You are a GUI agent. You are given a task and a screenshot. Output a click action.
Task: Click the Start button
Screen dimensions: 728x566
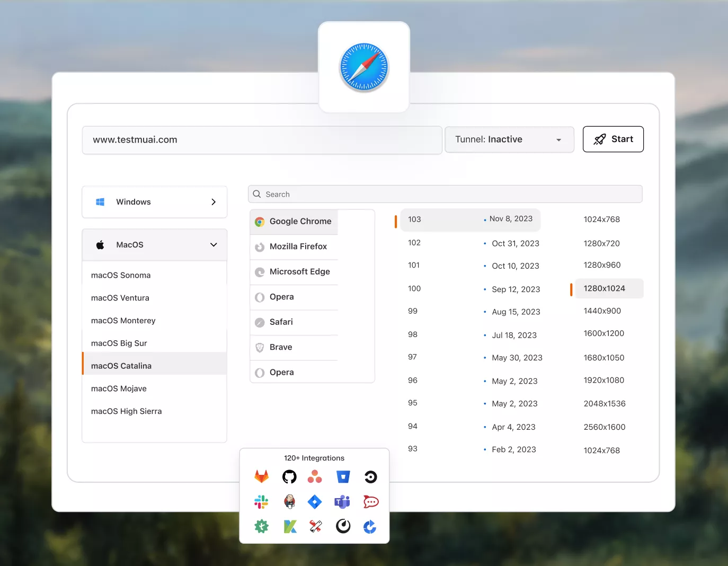pos(613,139)
